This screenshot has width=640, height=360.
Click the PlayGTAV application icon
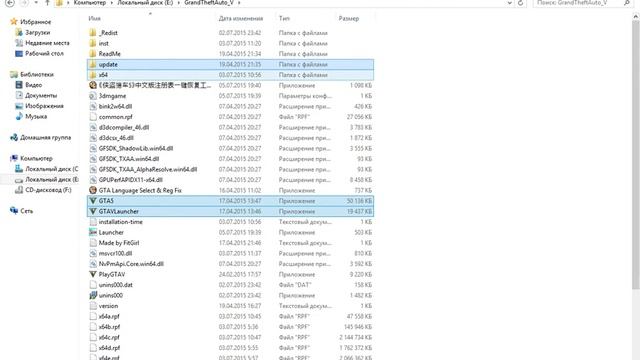tap(93, 274)
